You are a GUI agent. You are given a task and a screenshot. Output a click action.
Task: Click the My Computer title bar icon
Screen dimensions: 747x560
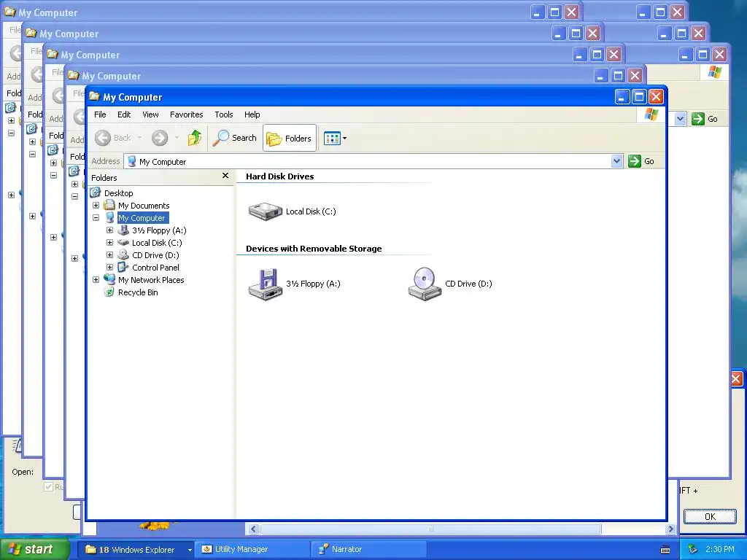tap(94, 97)
